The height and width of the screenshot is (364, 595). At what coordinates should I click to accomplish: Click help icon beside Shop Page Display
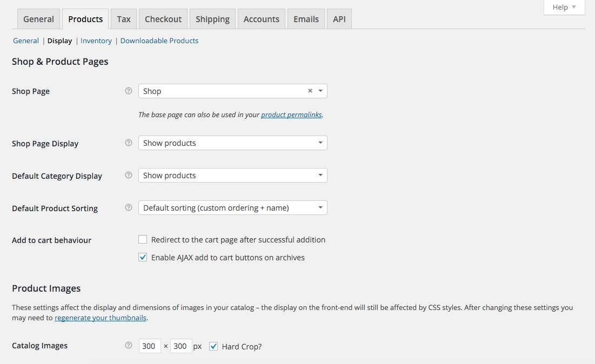click(129, 143)
